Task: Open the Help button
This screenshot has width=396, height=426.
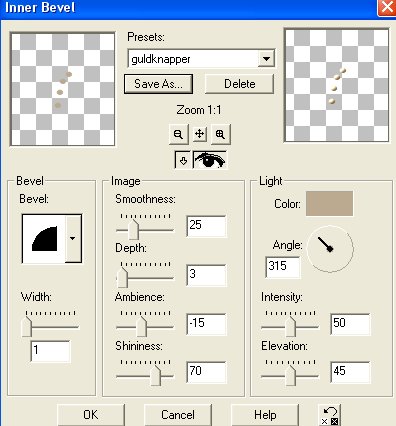Action: (265, 415)
